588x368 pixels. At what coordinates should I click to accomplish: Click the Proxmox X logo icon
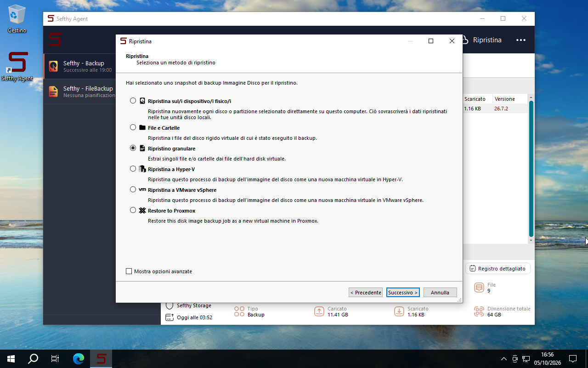tap(142, 210)
